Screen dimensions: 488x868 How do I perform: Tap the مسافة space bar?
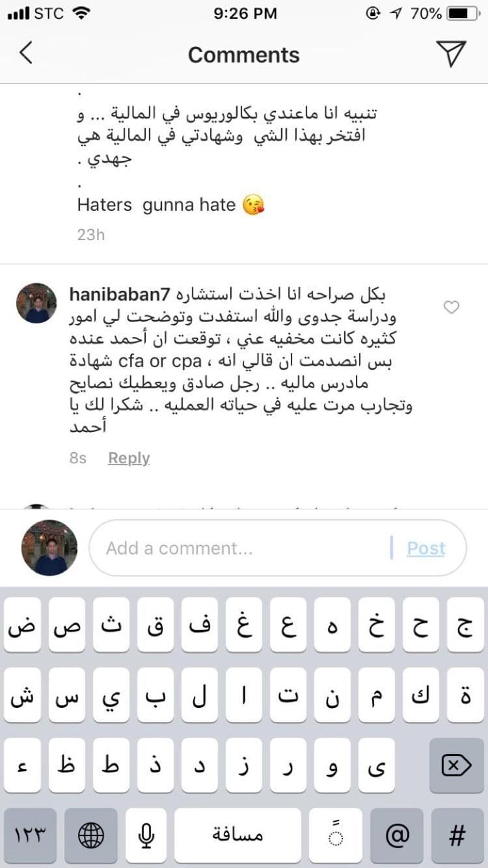(237, 836)
